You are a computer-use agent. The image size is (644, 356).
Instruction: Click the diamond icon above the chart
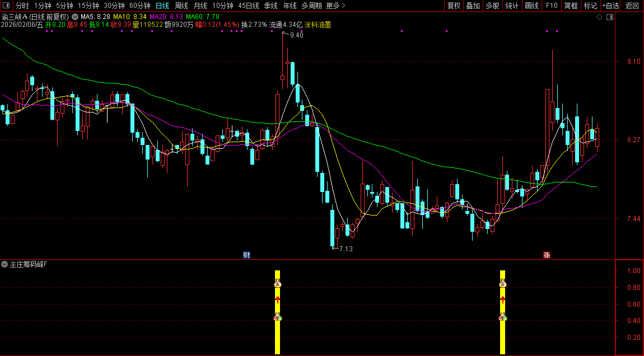coord(599,17)
